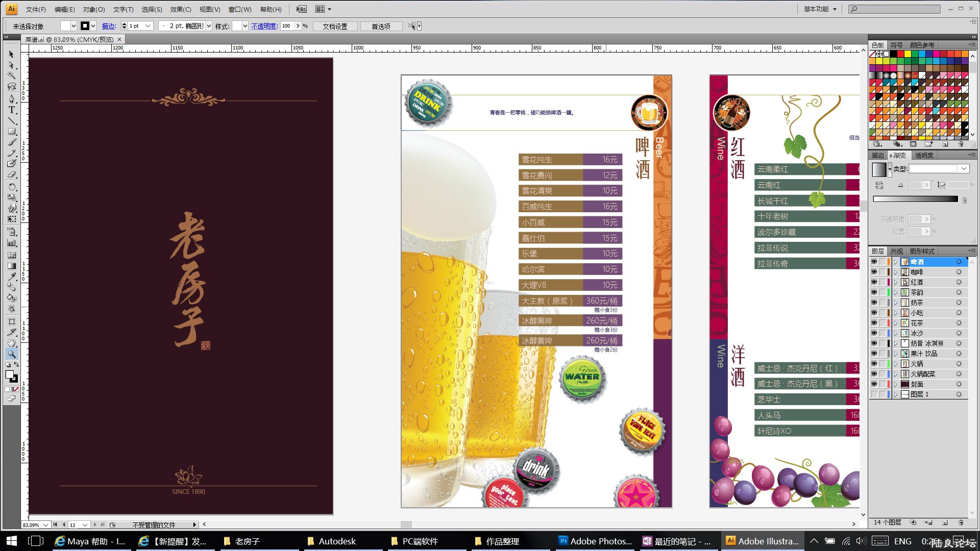Select the Free Transform tool
The image size is (980, 551).
click(x=11, y=219)
